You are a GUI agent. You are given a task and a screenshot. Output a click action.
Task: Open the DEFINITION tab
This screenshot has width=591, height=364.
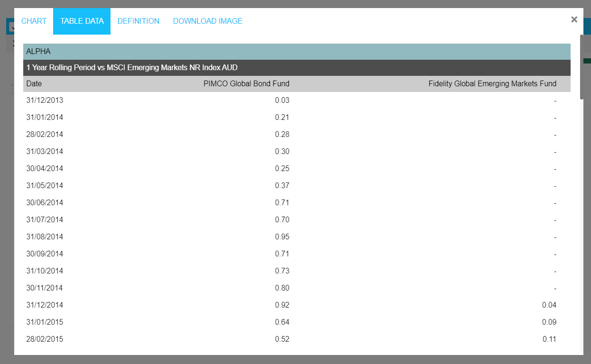click(138, 21)
